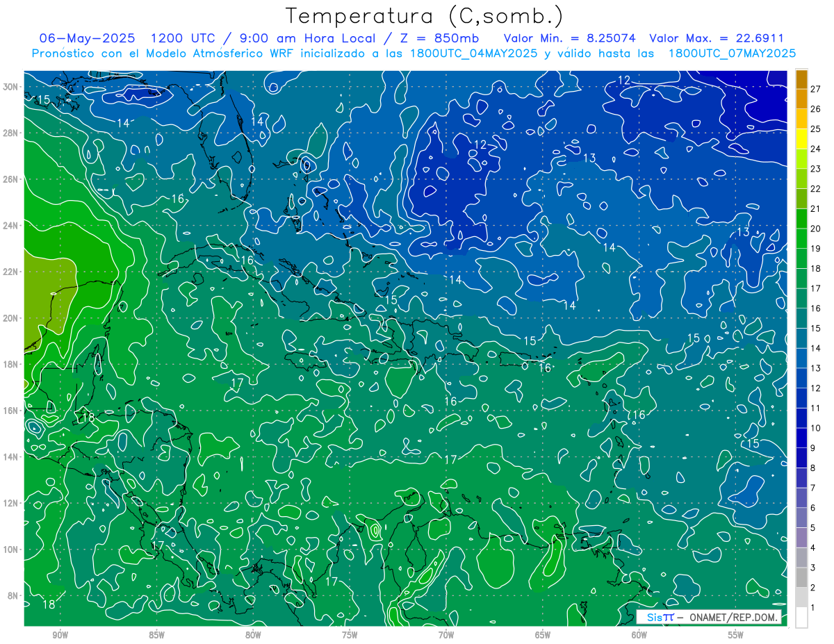Click the 20N latitude axis label
The width and height of the screenshot is (834, 644).
click(x=11, y=318)
